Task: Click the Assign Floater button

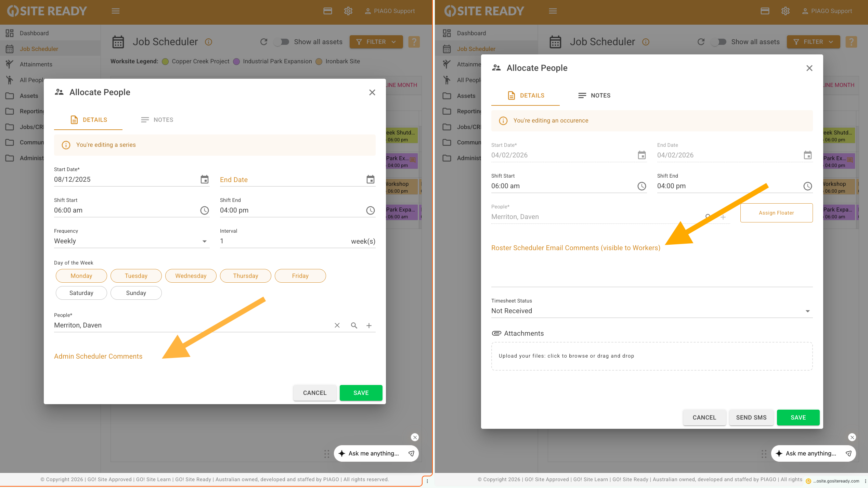Action: pos(776,213)
